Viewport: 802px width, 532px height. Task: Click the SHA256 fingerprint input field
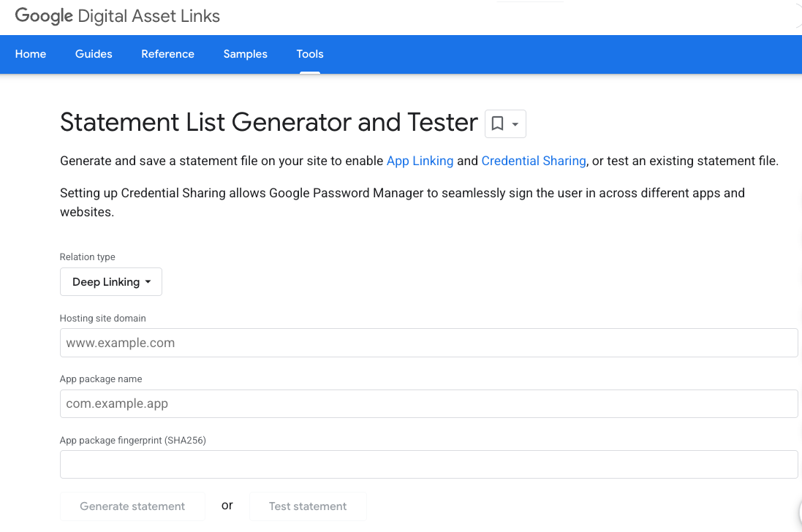coord(428,463)
